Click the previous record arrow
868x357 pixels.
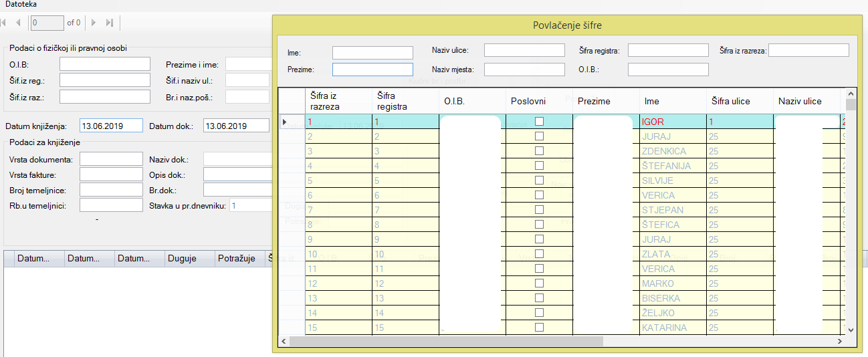18,23
